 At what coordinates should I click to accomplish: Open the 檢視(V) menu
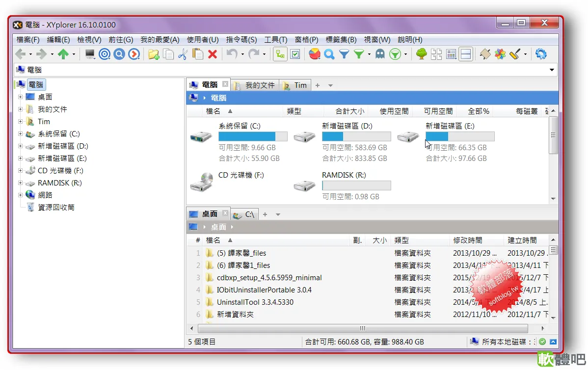(89, 39)
